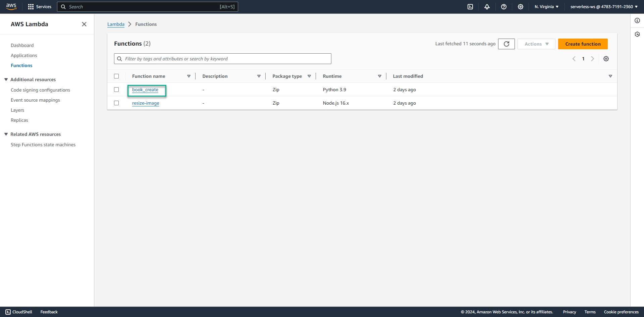Open Step Functions state machines
Screen dimensions: 644x317
43,145
